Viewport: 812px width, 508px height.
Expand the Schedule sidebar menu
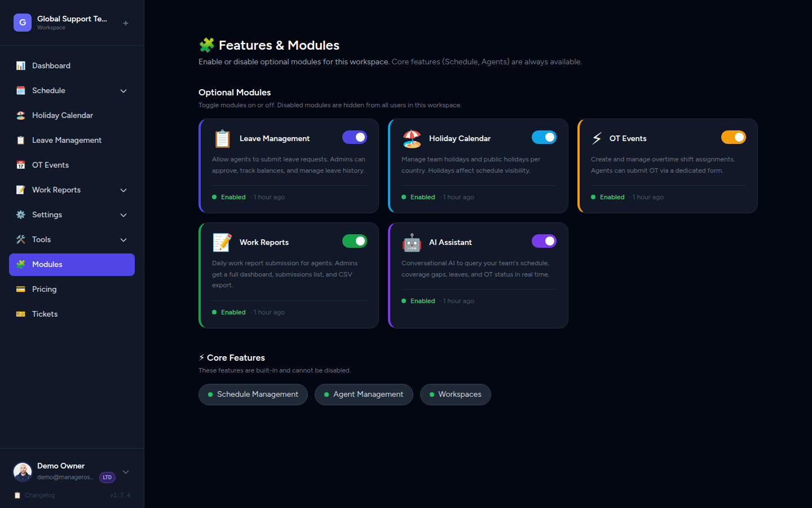click(x=123, y=90)
